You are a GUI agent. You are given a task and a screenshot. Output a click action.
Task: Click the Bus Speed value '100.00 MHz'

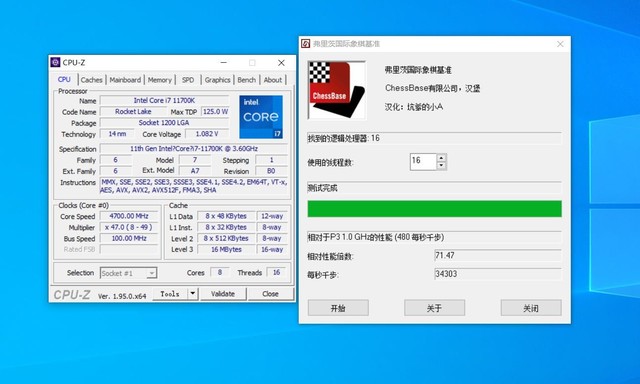(x=129, y=238)
